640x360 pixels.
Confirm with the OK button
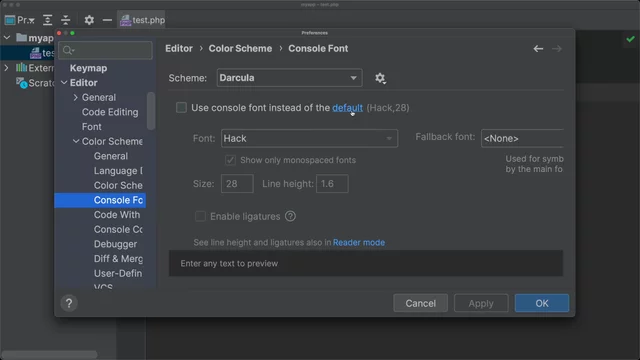coord(542,303)
